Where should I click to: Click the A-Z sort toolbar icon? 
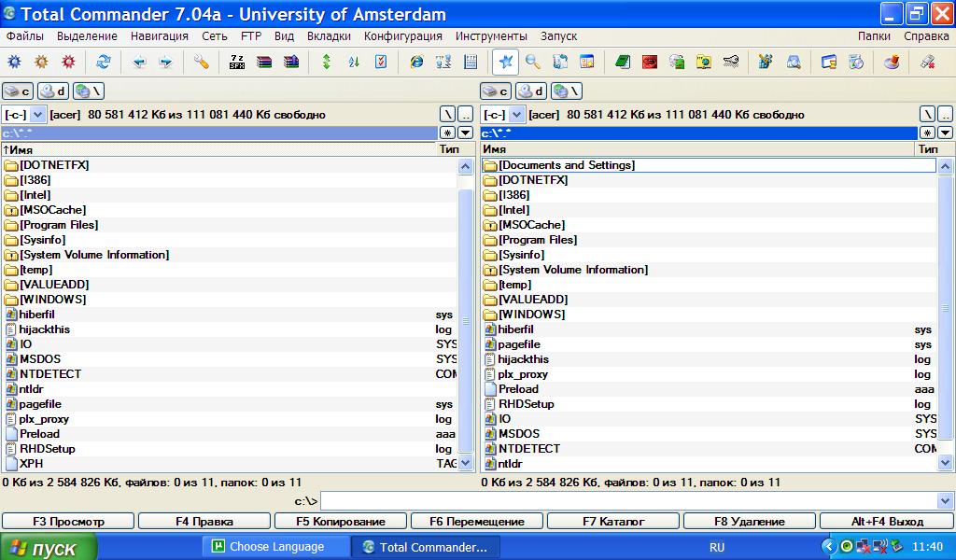point(354,63)
